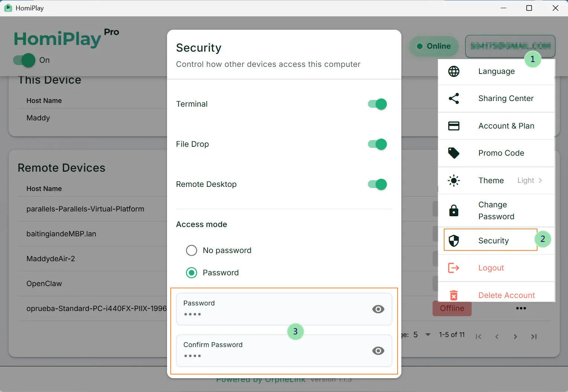The image size is (568, 392).
Task: Click the credit card icon for Account & Plan
Action: coord(454,126)
